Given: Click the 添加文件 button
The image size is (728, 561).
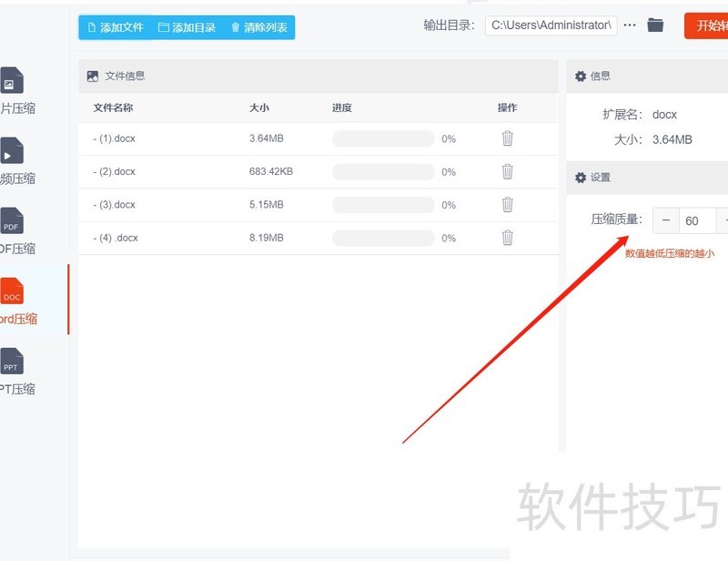Looking at the screenshot, I should click(x=116, y=27).
